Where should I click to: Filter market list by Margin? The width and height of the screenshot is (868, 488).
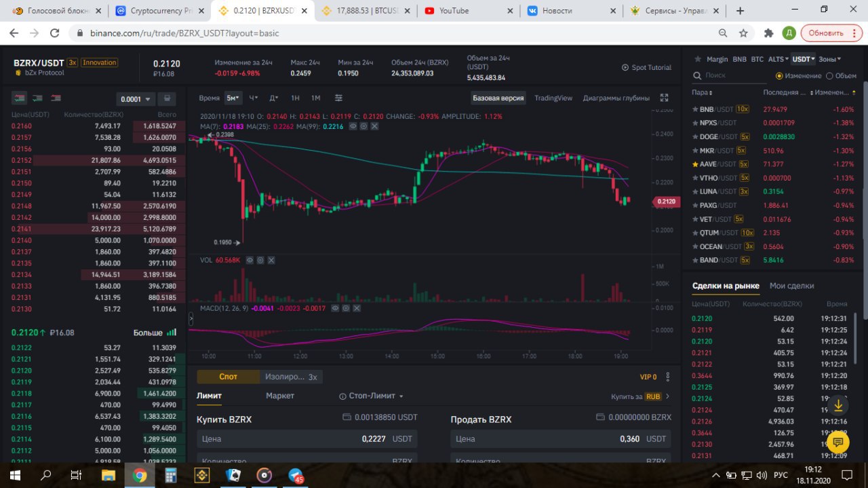(717, 59)
